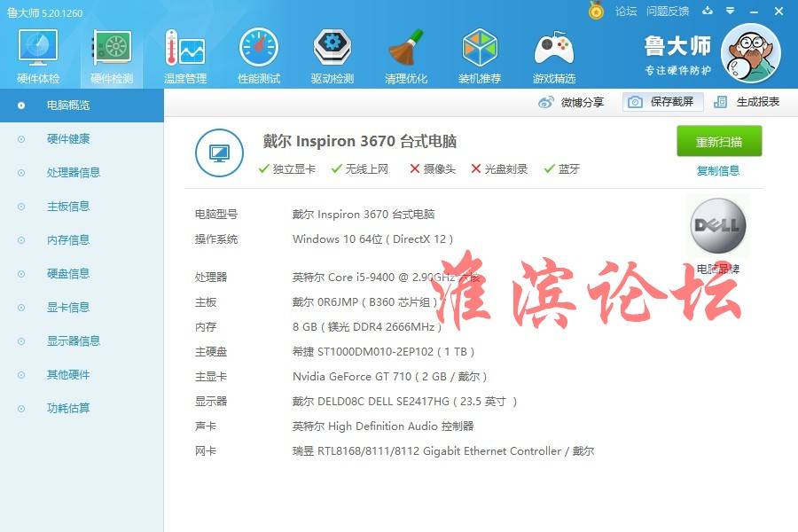Click the 鲁大师 5.20.1260 version title text
This screenshot has height=532, width=798.
pos(45,12)
